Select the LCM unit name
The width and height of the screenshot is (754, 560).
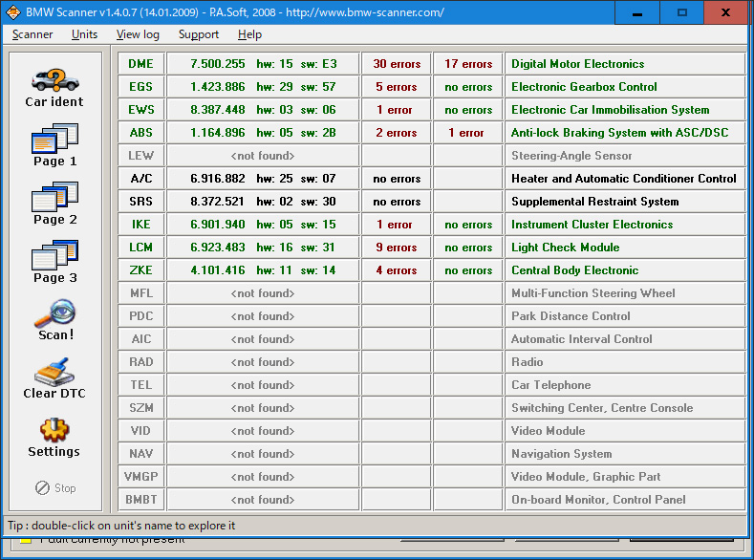coord(141,248)
